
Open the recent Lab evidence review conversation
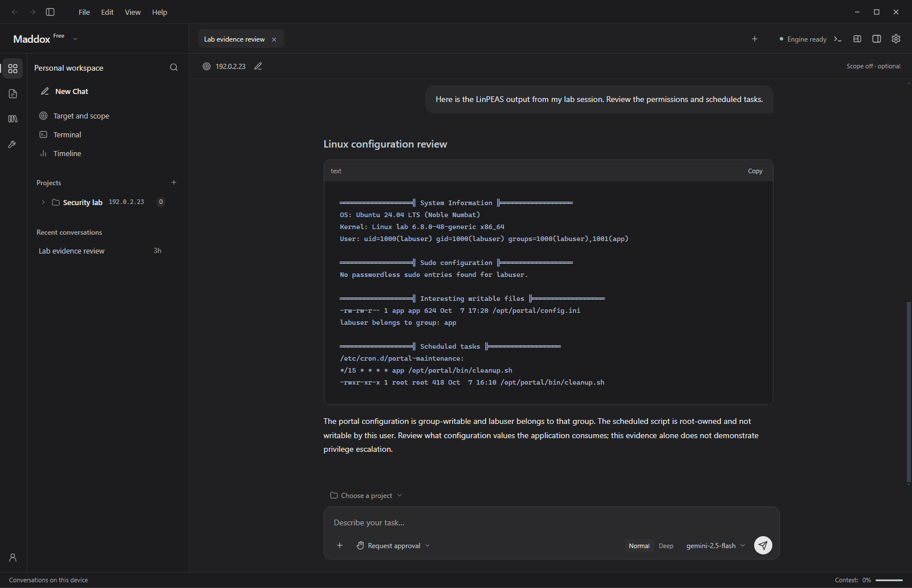tap(100, 251)
